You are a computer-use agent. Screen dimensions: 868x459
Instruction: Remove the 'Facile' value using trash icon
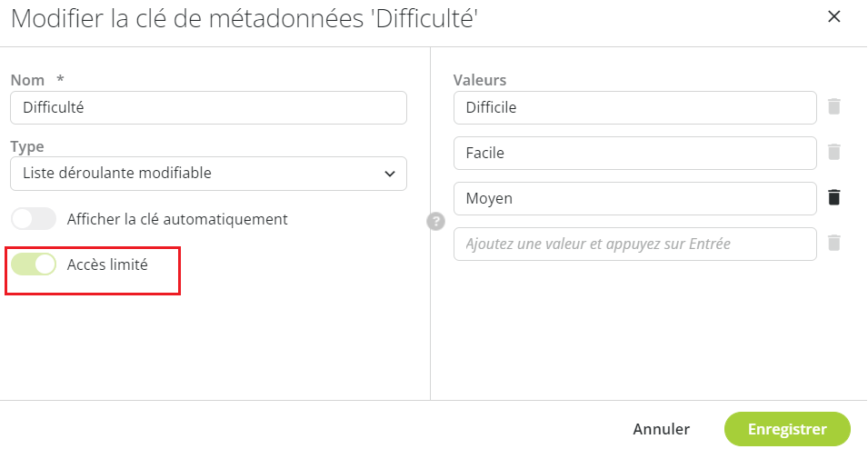click(x=834, y=152)
